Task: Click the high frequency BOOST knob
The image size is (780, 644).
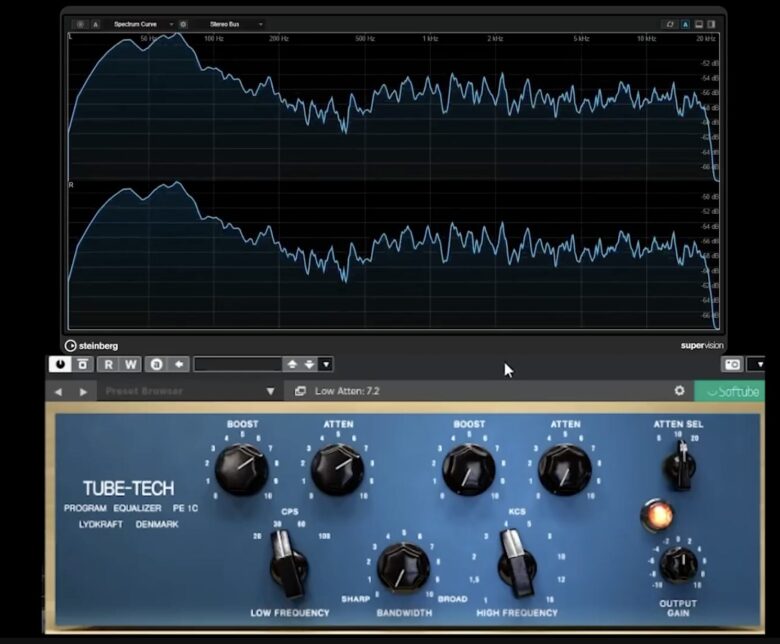Action: 469,470
